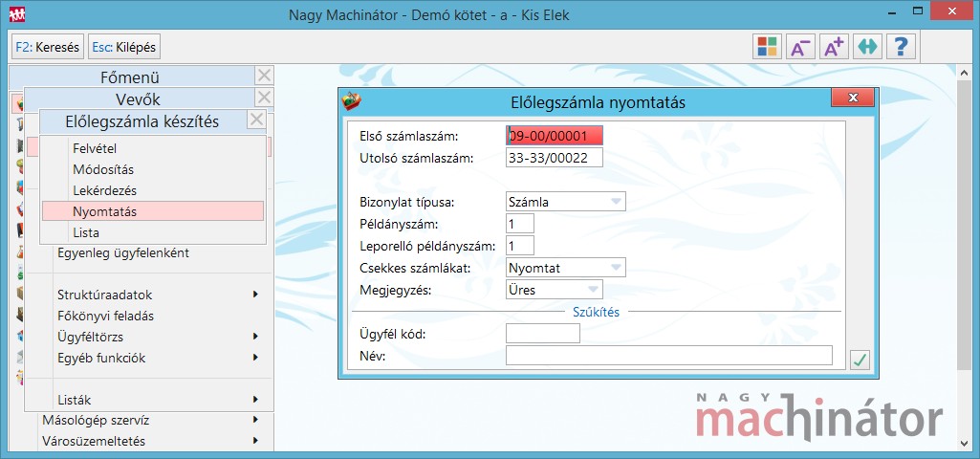
Task: Open the color theme tiles icon
Action: pos(767,47)
